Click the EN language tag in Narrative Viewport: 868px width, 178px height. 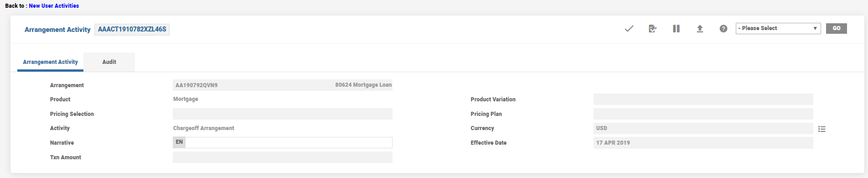[179, 142]
